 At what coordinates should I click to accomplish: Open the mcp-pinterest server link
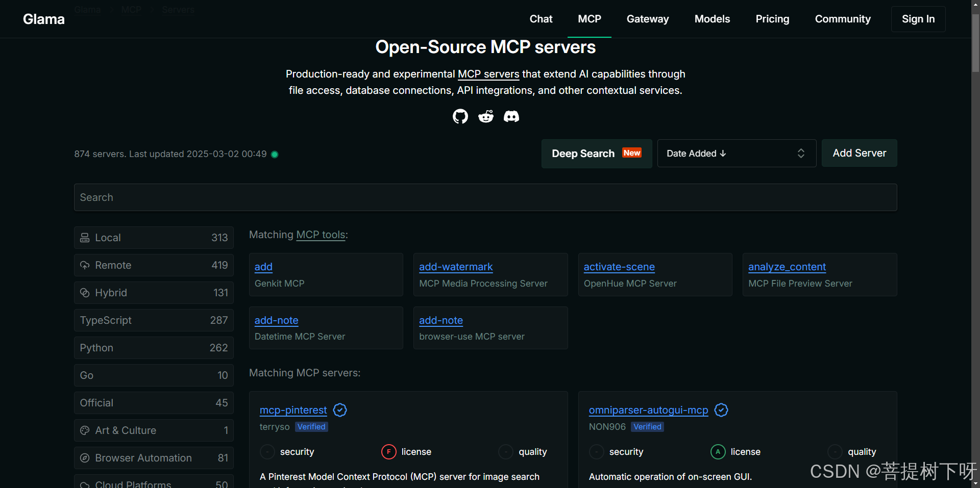click(293, 410)
